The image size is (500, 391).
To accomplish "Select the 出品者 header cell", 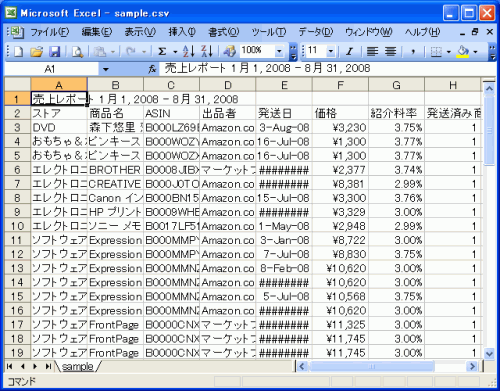I will point(228,113).
